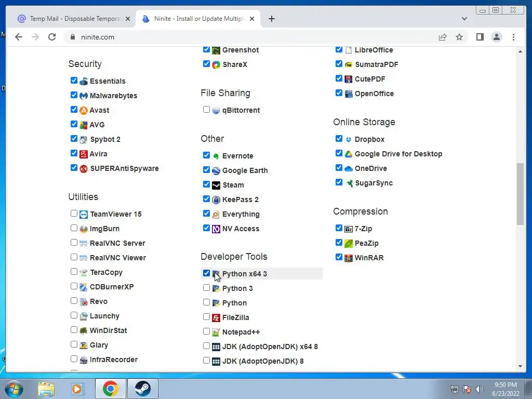Select the Ninite tab

point(199,19)
